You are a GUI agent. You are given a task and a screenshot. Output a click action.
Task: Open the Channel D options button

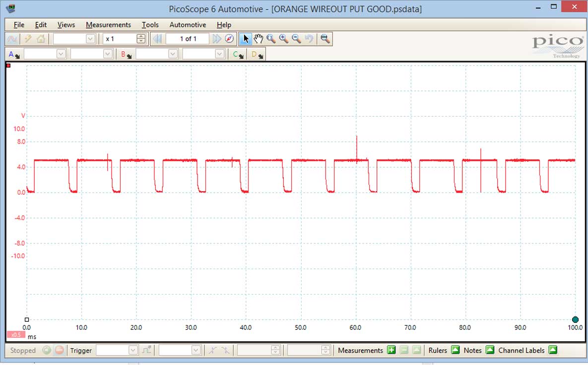click(257, 55)
